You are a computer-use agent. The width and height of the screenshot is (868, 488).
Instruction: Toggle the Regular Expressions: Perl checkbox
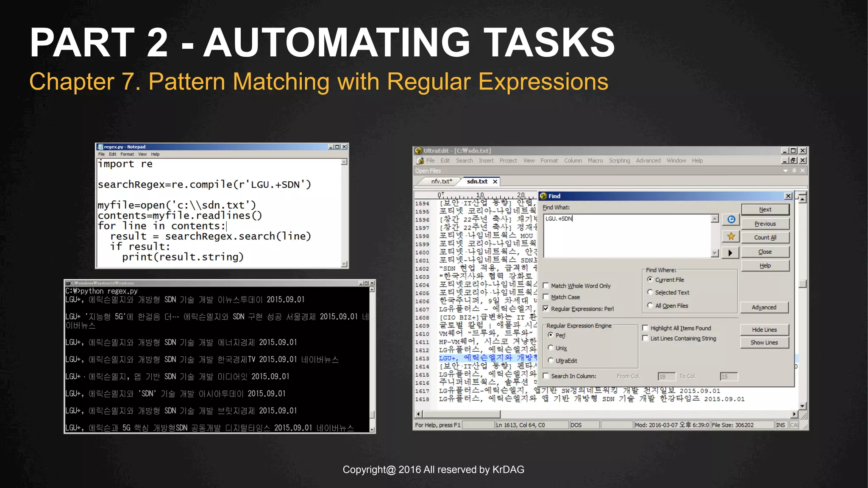546,309
